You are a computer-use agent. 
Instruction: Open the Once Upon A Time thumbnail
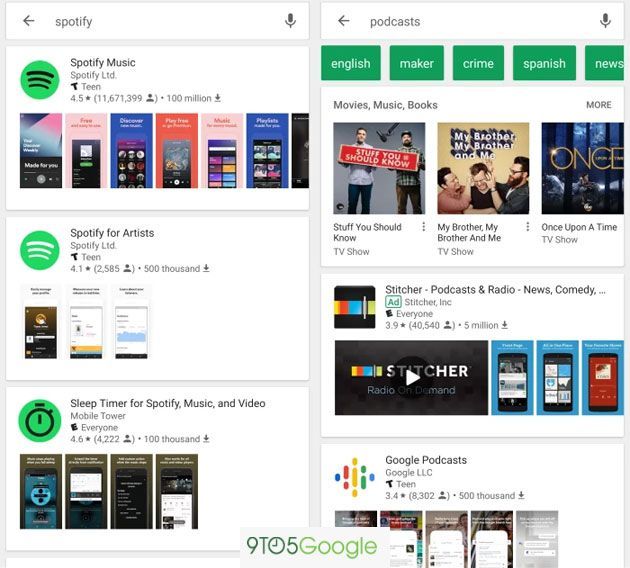(x=582, y=168)
